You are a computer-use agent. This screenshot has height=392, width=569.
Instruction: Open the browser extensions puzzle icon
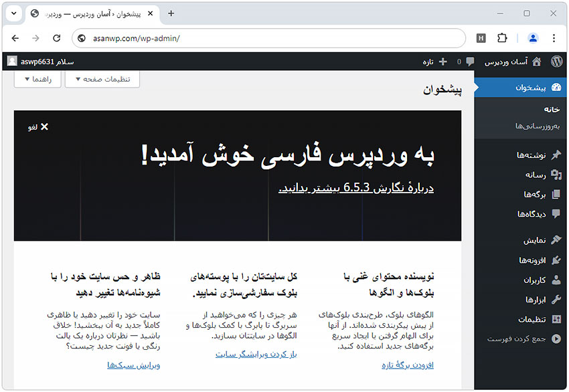coord(502,37)
